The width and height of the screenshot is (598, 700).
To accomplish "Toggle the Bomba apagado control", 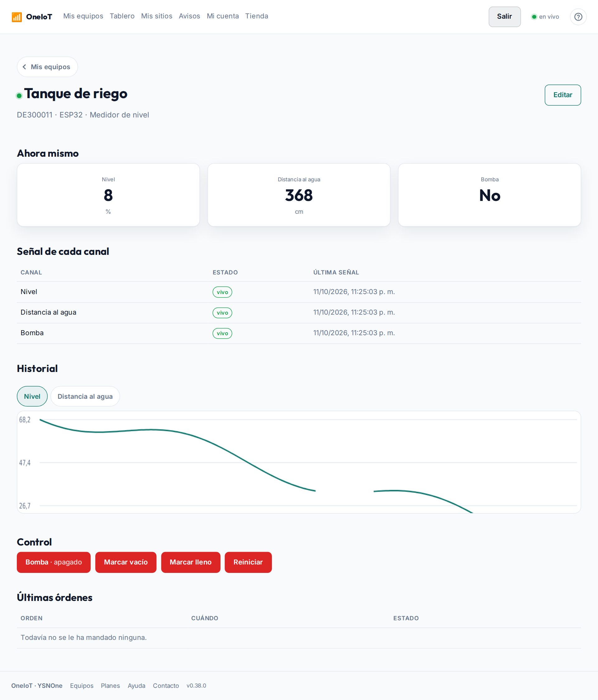I will 54,562.
